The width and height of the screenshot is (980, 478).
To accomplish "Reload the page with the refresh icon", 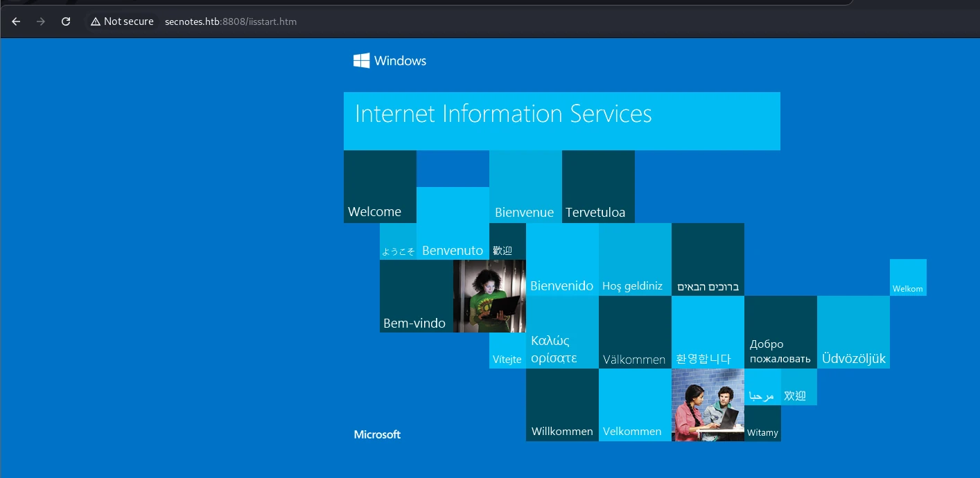I will tap(66, 21).
